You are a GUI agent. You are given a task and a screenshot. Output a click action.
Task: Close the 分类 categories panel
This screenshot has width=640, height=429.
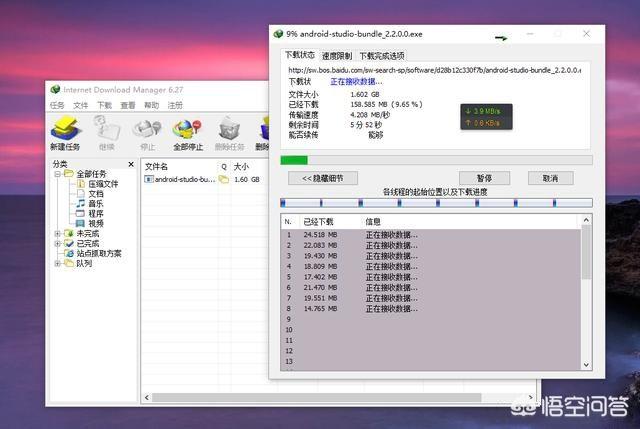click(x=130, y=164)
